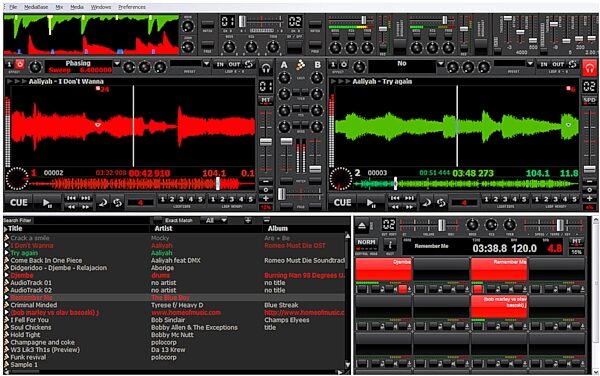Image resolution: width=600 pixels, height=376 pixels.
Task: Rewind deck 2 with the double-arrow button
Action: (395, 207)
